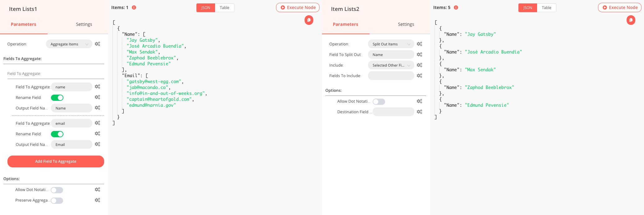This screenshot has height=215, width=644.
Task: Expand the Selected Other Fields include dropdown
Action: pos(391,65)
